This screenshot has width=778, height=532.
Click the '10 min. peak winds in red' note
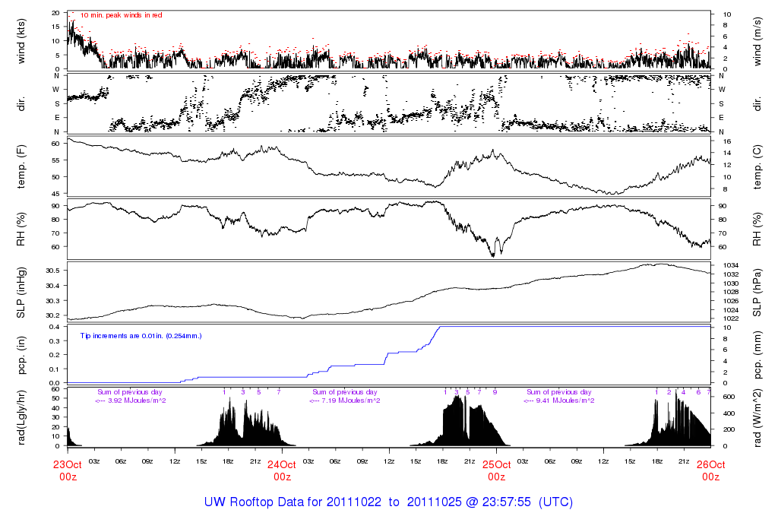click(121, 15)
